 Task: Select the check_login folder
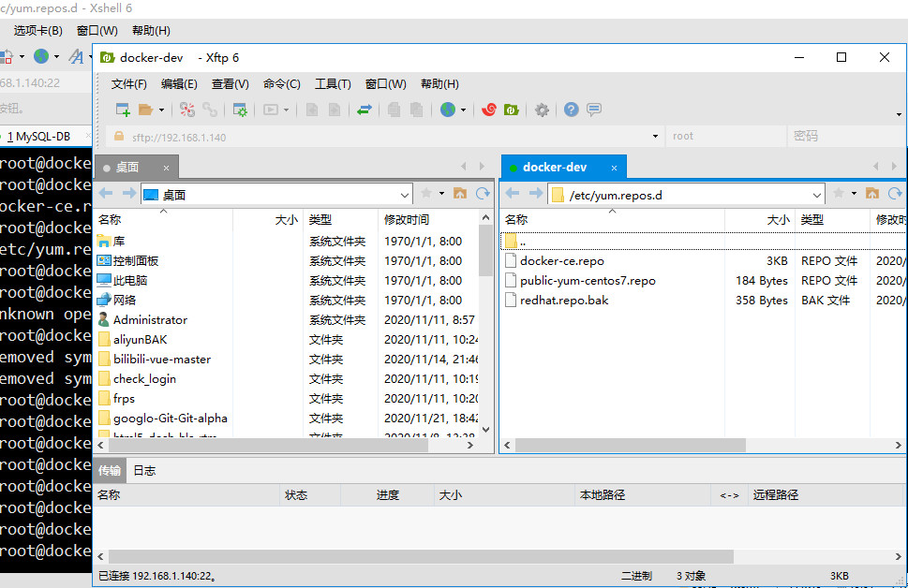[144, 379]
